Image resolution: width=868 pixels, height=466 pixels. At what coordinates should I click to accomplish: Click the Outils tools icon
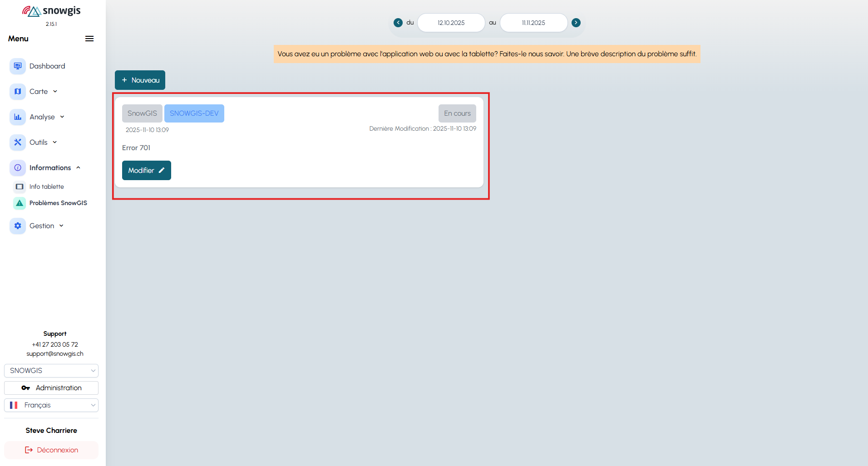point(18,142)
